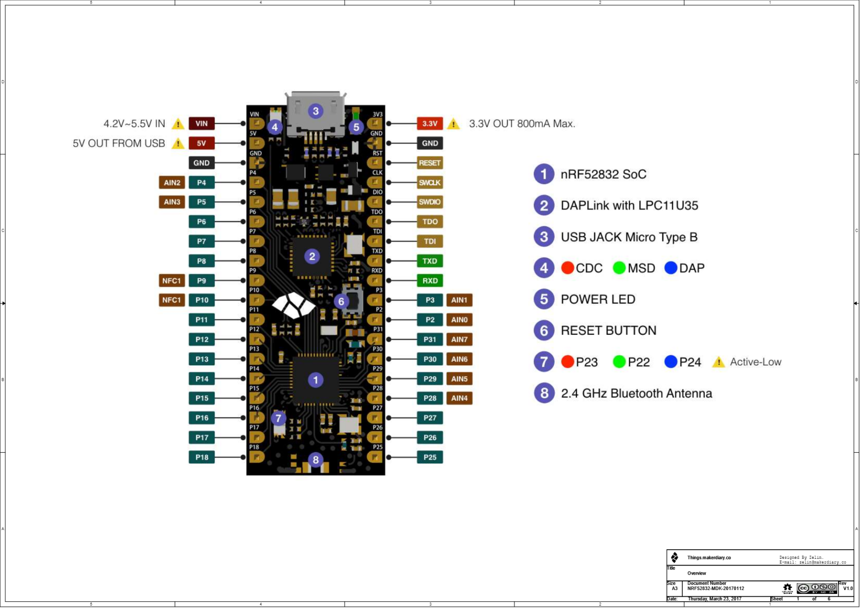Select the red 3.3V pin label
868x613 pixels.
(x=429, y=123)
